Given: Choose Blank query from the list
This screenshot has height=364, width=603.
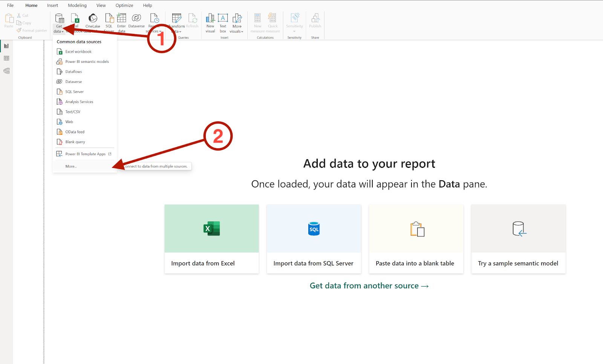Looking at the screenshot, I should click(x=84, y=142).
